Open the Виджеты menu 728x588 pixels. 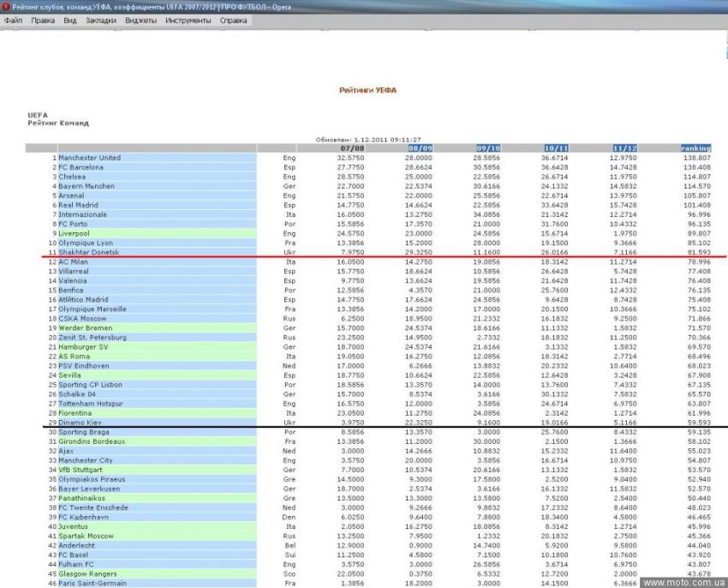pyautogui.click(x=140, y=21)
